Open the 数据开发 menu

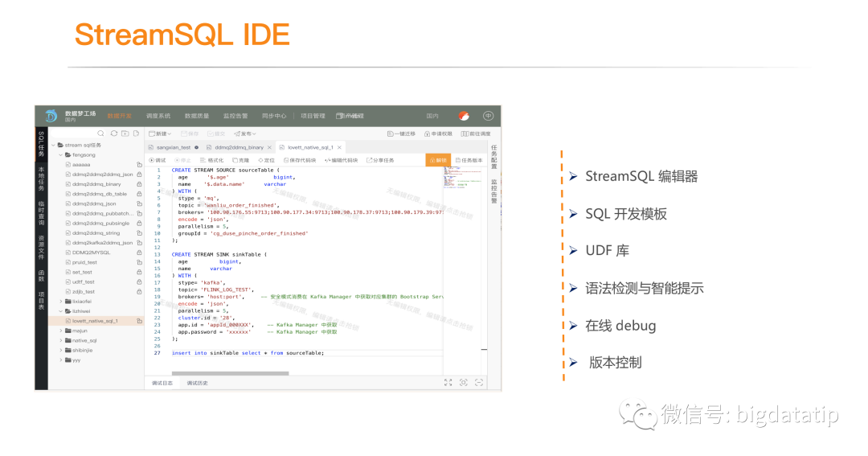coord(120,116)
